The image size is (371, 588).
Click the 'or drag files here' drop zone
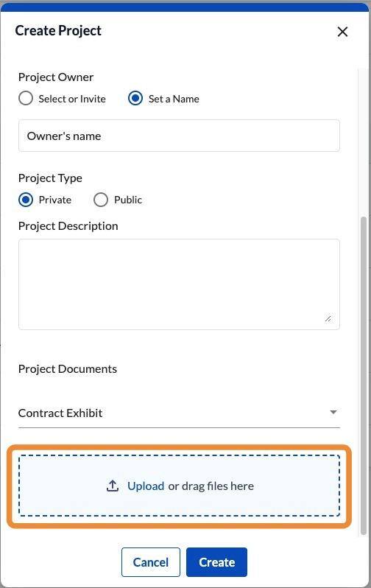[x=179, y=486]
